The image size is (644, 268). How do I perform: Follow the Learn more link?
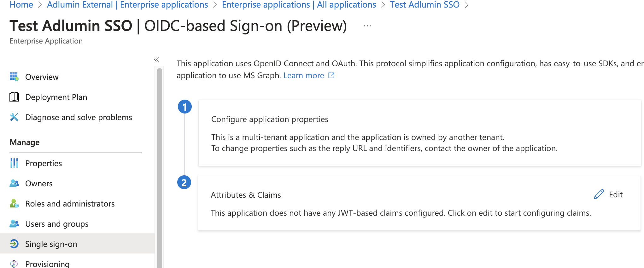304,75
